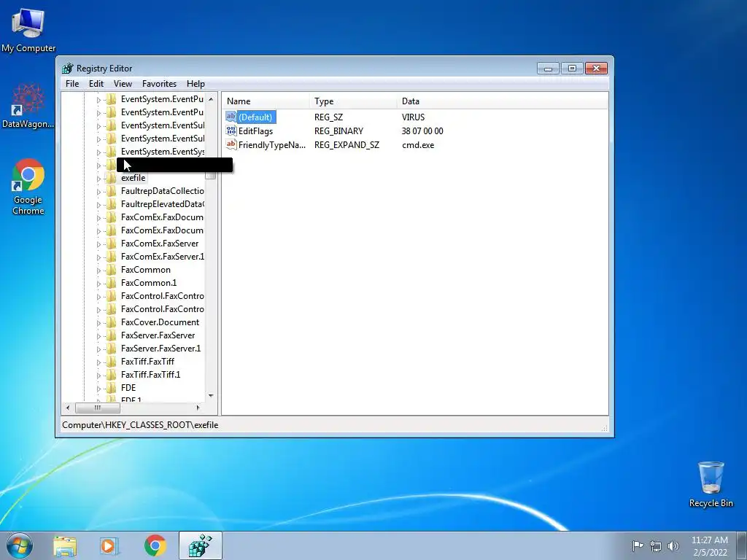Click the Registry Editor title bar icon
Screen dimensions: 747x560
click(x=68, y=68)
